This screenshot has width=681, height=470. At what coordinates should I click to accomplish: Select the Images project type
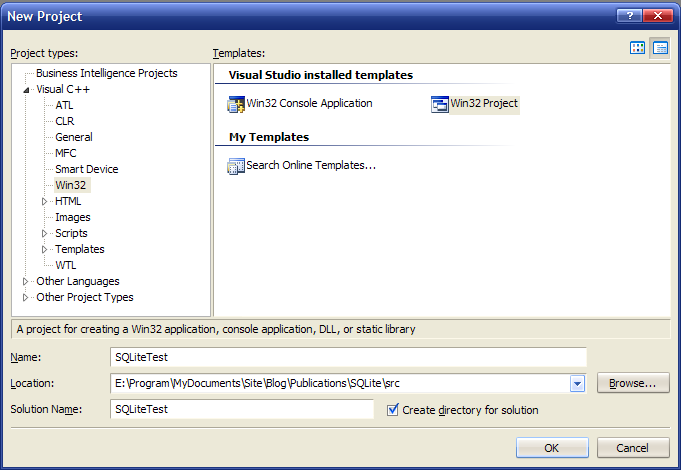click(x=73, y=218)
